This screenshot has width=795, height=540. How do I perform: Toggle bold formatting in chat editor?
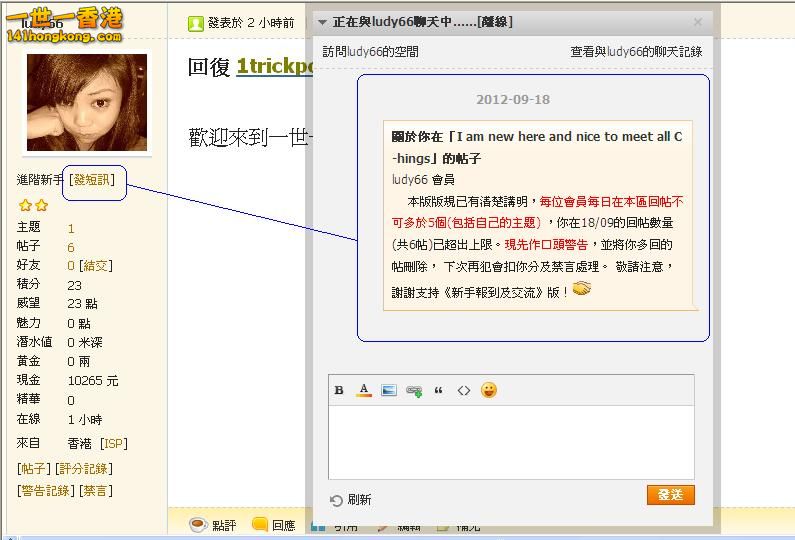point(339,390)
